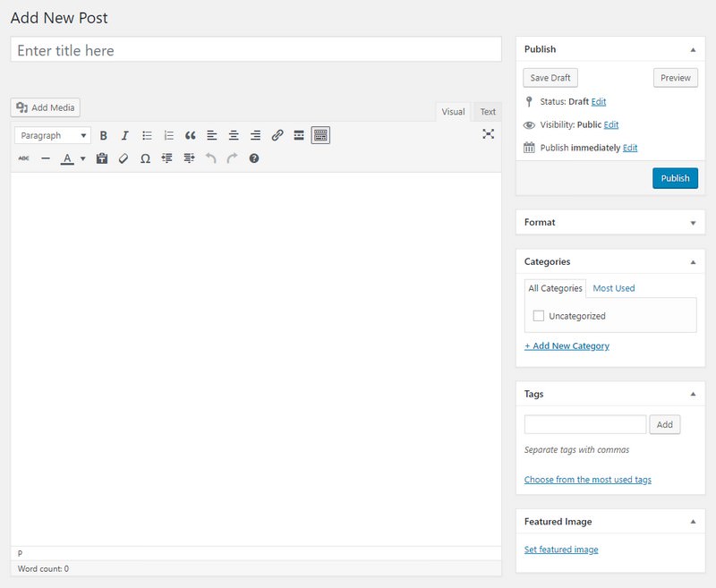The width and height of the screenshot is (716, 588).
Task: Open distraction-free writing mode
Action: pyautogui.click(x=488, y=135)
